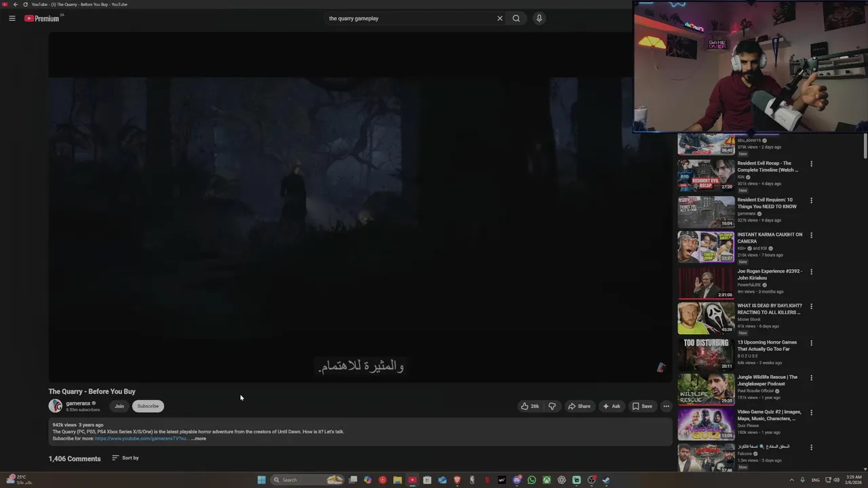Screen dimensions: 868x488
Task: Open Brave browser from the taskbar
Action: pos(457,480)
